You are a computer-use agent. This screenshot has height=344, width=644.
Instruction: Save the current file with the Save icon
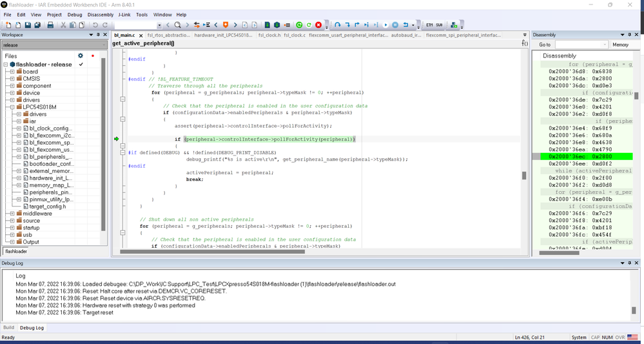click(28, 25)
